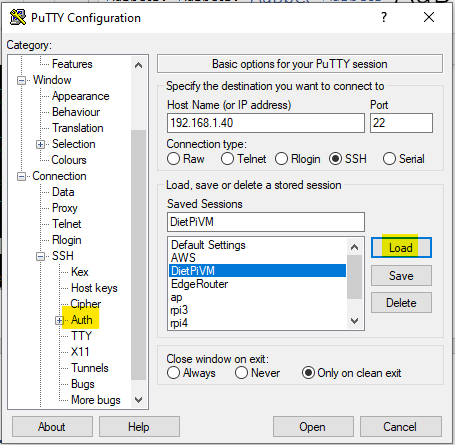
Task: Open the Rlogin category in tree
Action: coord(67,240)
